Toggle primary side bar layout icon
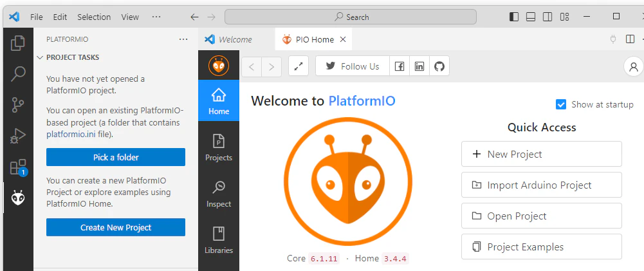644x271 pixels. pos(514,17)
